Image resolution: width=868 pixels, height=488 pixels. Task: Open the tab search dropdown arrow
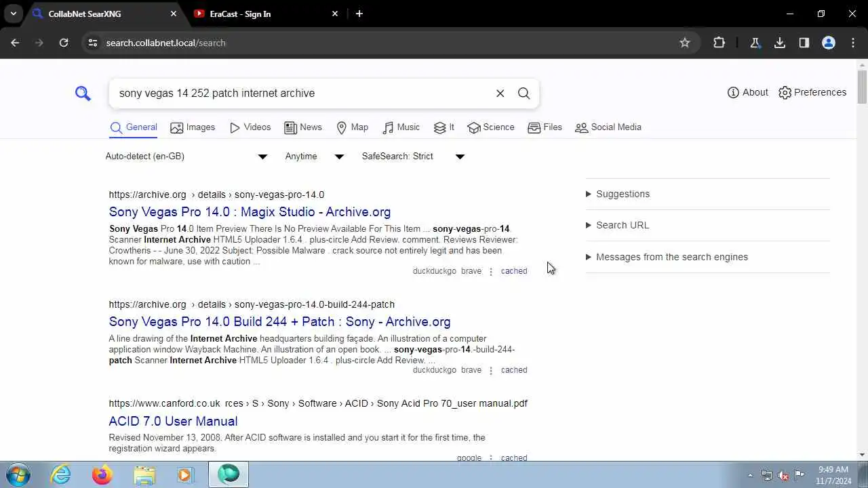pyautogui.click(x=13, y=14)
